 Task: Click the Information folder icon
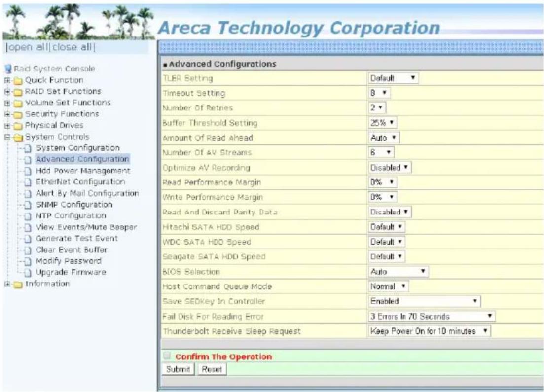click(x=18, y=284)
